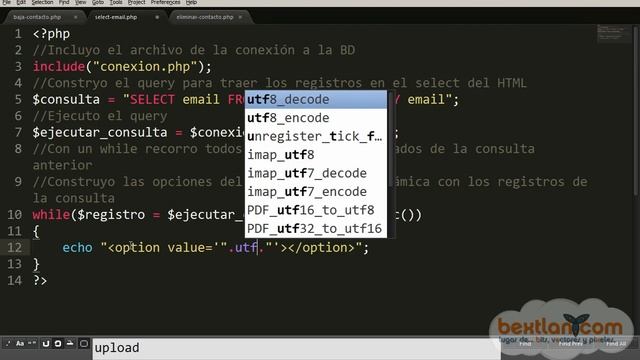Open the Project menu
Image resolution: width=640 pixels, height=360 pixels.
(x=136, y=2)
